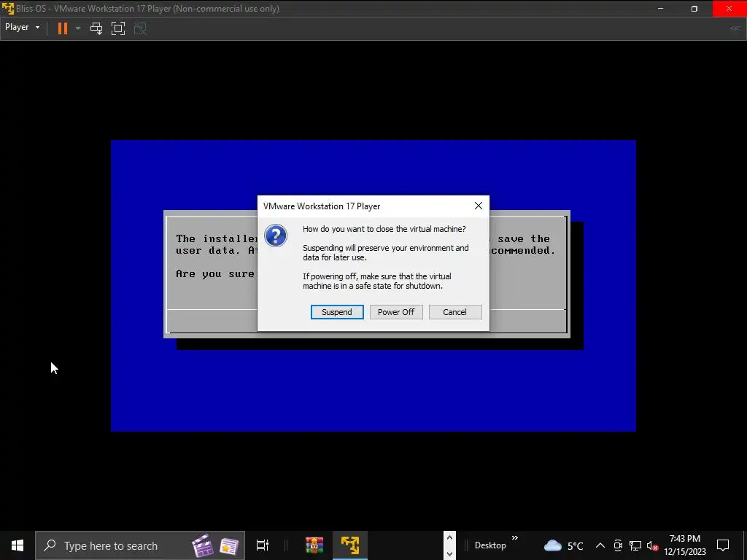Collapse the toolbar with the double chevron

pyautogui.click(x=735, y=28)
